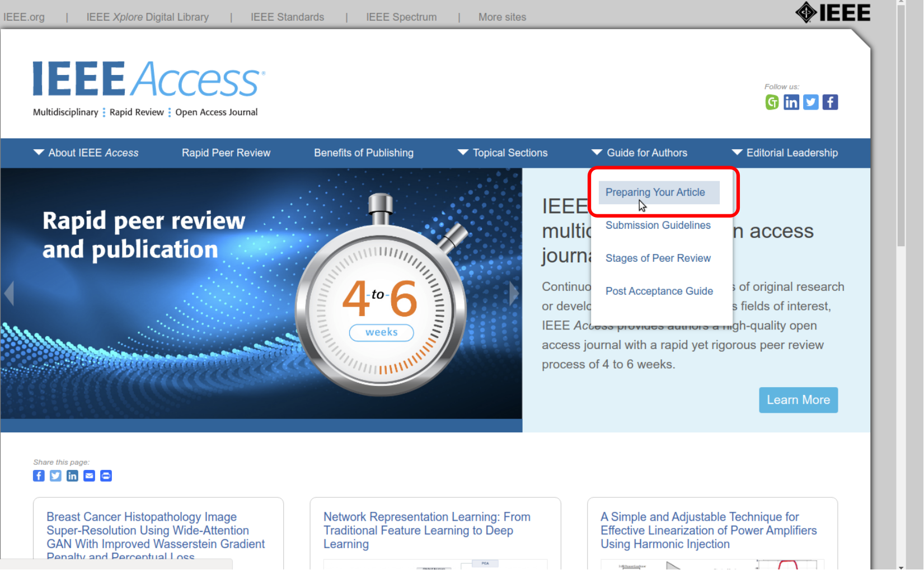Click the IEEE logo at top right
The width and height of the screenshot is (924, 570).
pyautogui.click(x=833, y=12)
